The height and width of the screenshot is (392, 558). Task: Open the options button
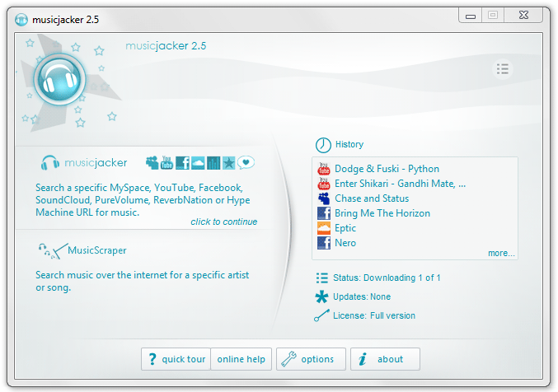coord(311,359)
